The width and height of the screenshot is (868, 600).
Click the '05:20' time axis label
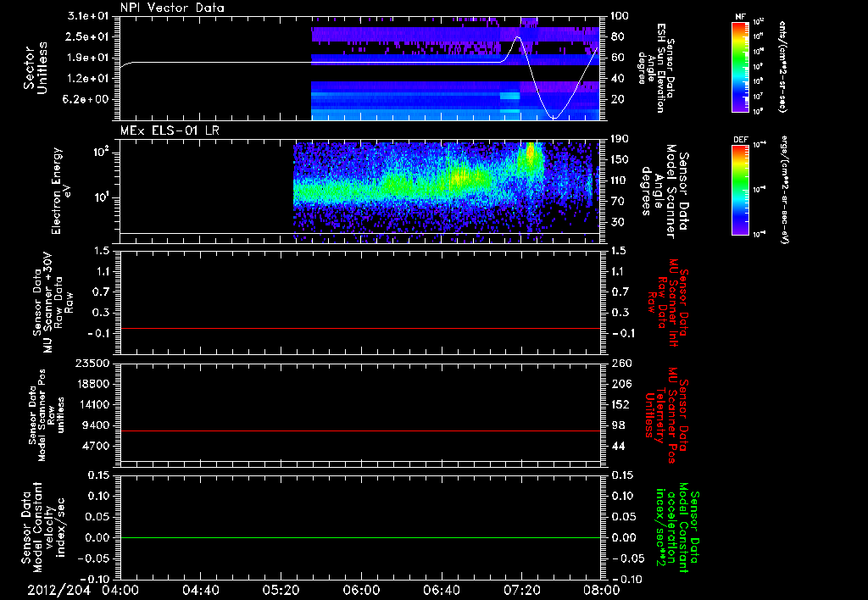point(281,591)
